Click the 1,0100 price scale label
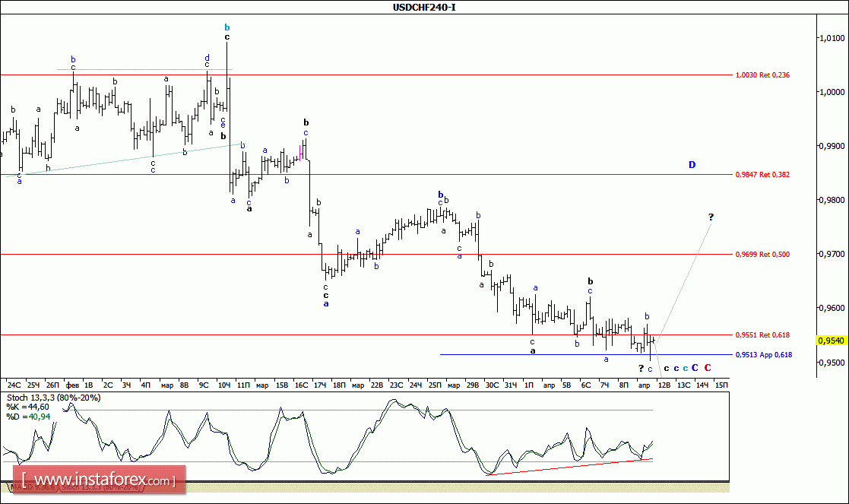Viewport: 849px width, 504px height. point(832,38)
